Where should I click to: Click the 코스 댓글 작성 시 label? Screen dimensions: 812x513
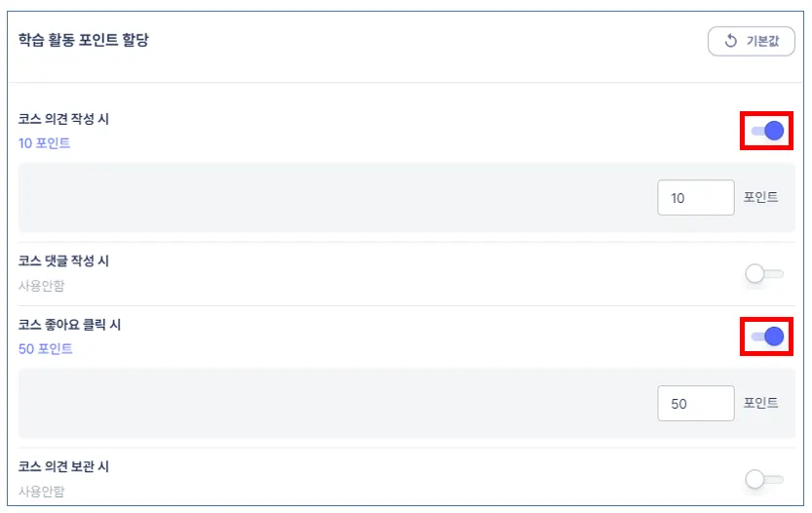pos(63,261)
